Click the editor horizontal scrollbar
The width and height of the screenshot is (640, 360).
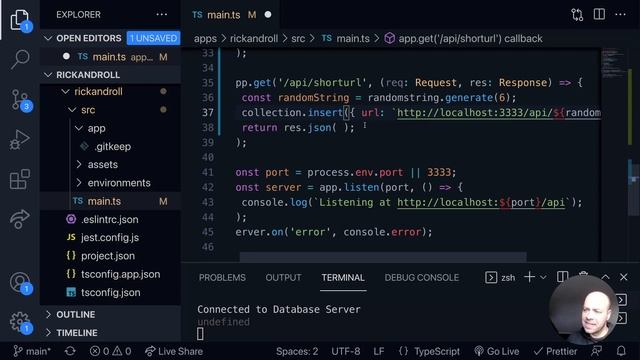point(383,257)
